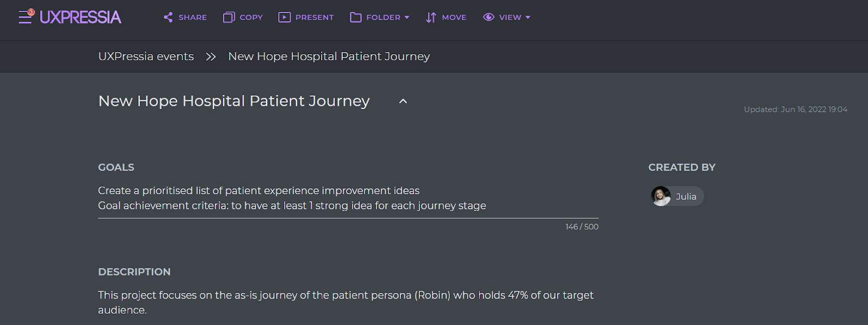Open the Folder dropdown arrow
Screen dimensions: 868x325
coord(407,17)
